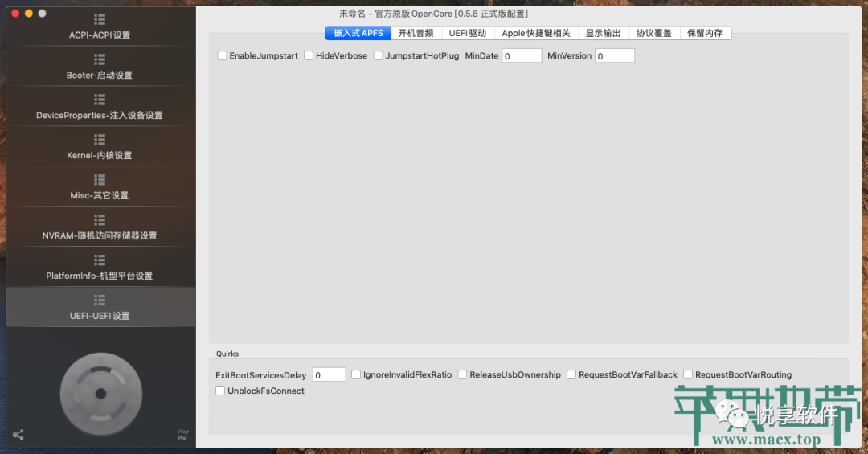868x454 pixels.
Task: Enable the EnableJumpstart checkbox
Action: click(222, 55)
